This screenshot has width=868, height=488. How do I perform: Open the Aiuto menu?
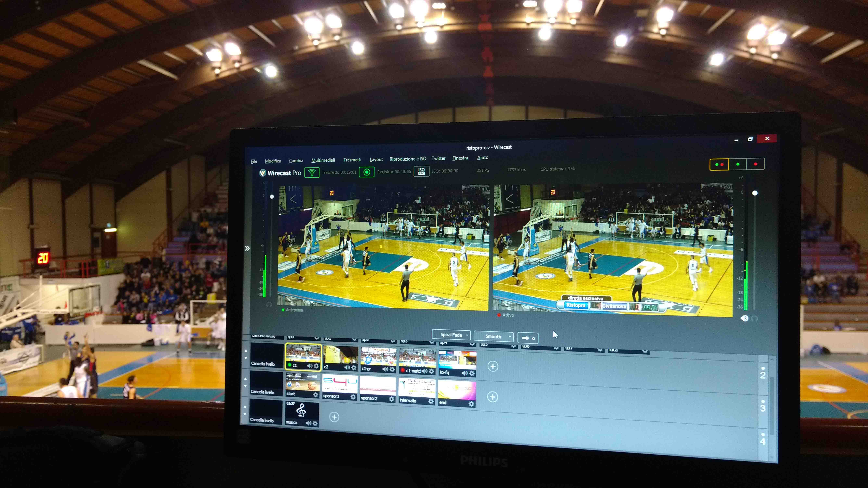[483, 157]
